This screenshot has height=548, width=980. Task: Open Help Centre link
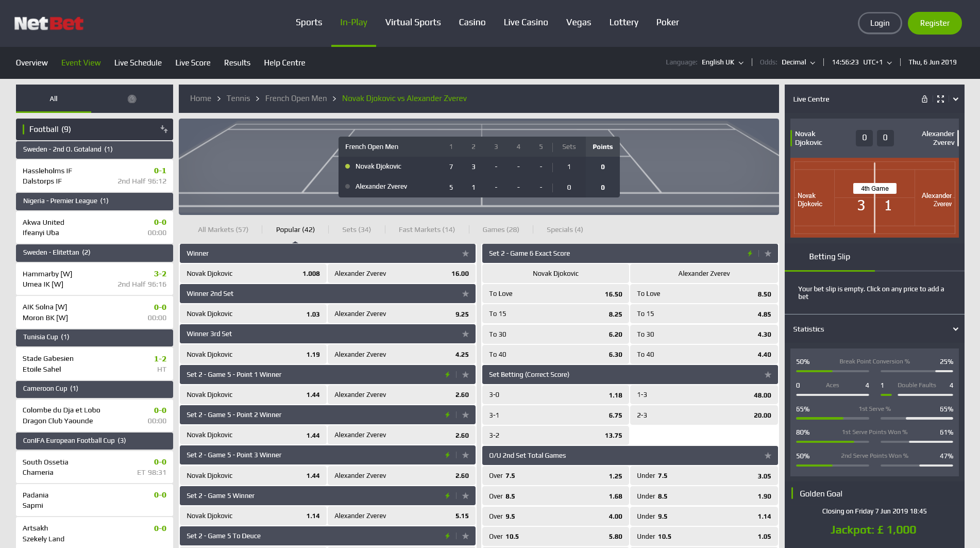(284, 63)
